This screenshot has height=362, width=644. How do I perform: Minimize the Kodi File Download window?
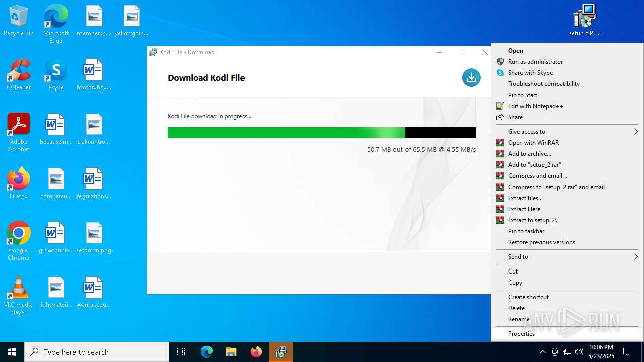(439, 52)
